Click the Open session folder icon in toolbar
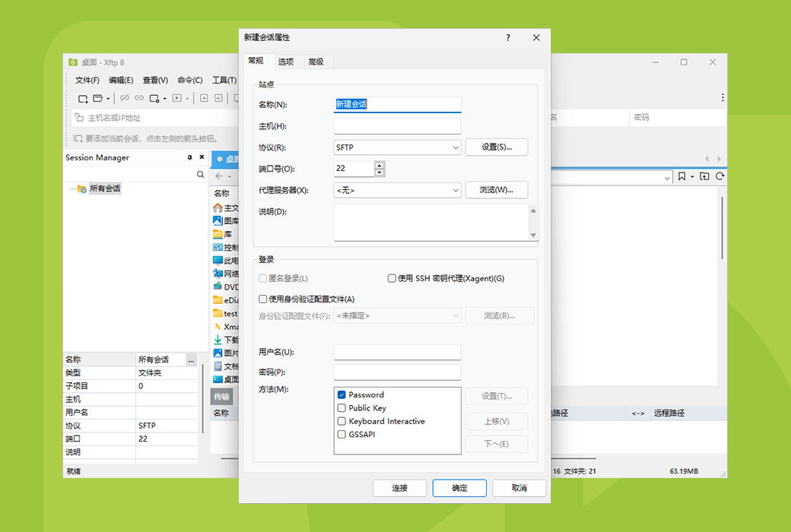The width and height of the screenshot is (791, 532). [98, 98]
